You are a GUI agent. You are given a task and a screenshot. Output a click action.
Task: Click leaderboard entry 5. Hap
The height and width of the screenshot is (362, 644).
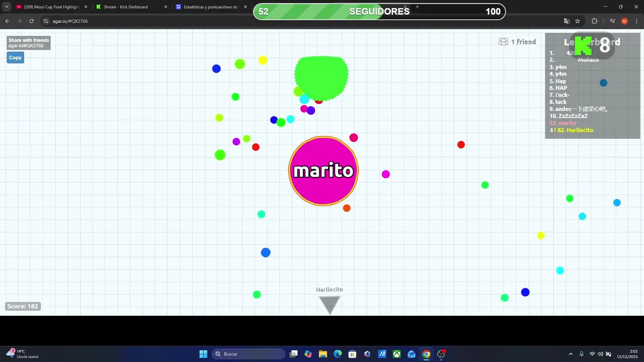pyautogui.click(x=558, y=81)
